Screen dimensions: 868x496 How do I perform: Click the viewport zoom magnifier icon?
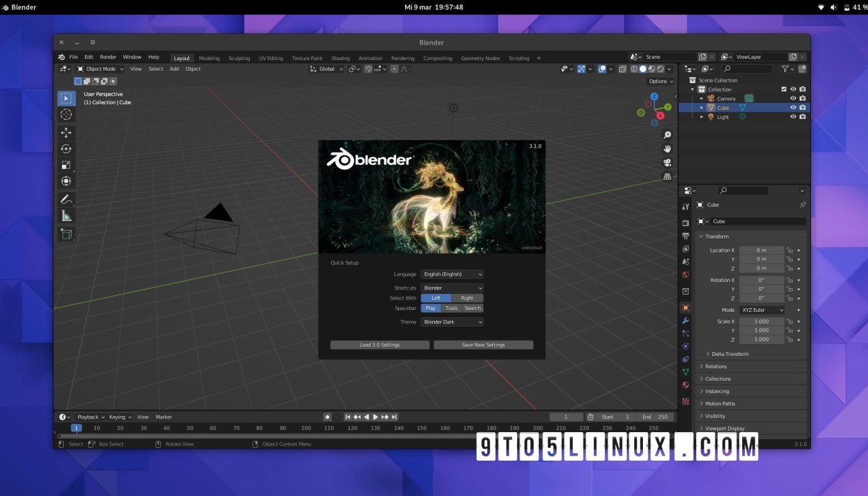667,135
